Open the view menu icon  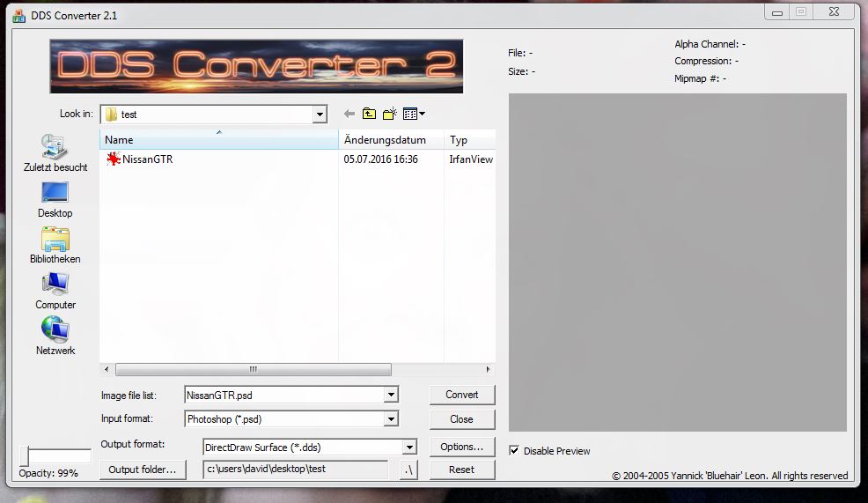click(x=414, y=114)
